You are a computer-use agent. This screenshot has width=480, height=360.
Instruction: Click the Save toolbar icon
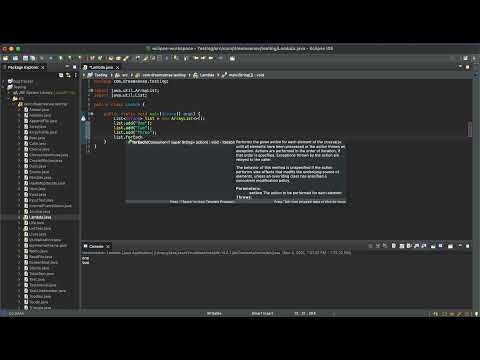[x=26, y=58]
